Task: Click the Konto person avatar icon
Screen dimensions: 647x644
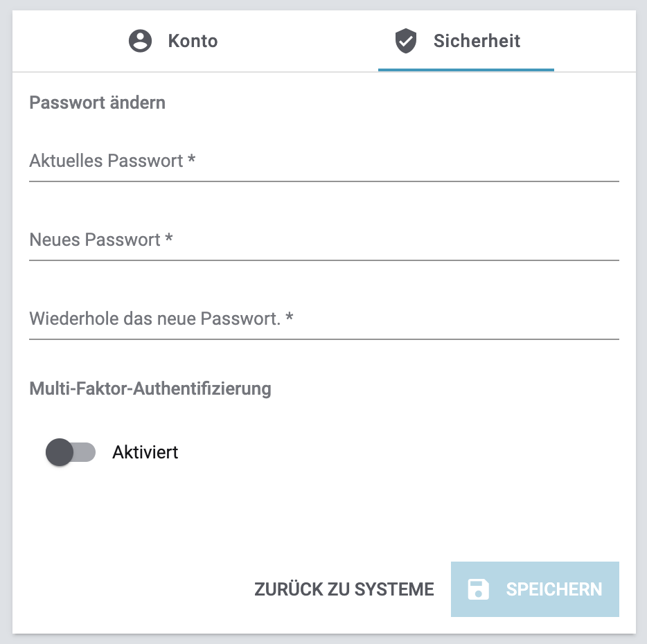Action: (x=141, y=41)
